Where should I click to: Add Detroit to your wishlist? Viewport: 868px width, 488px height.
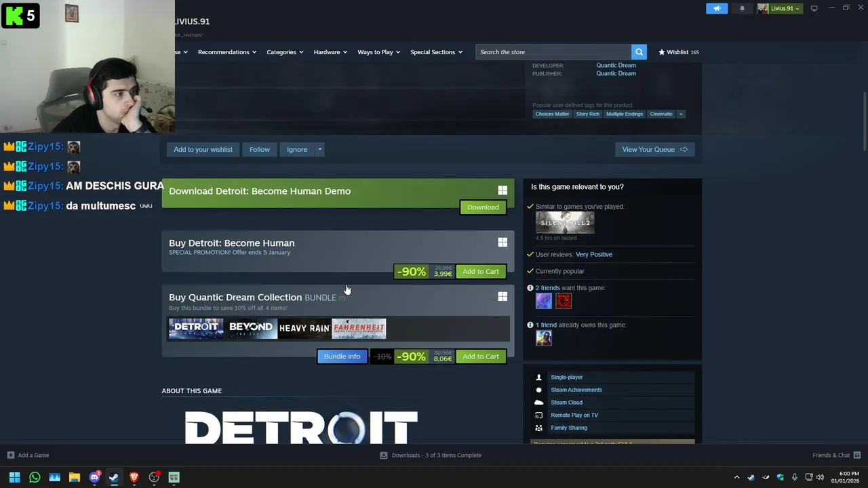tap(203, 149)
